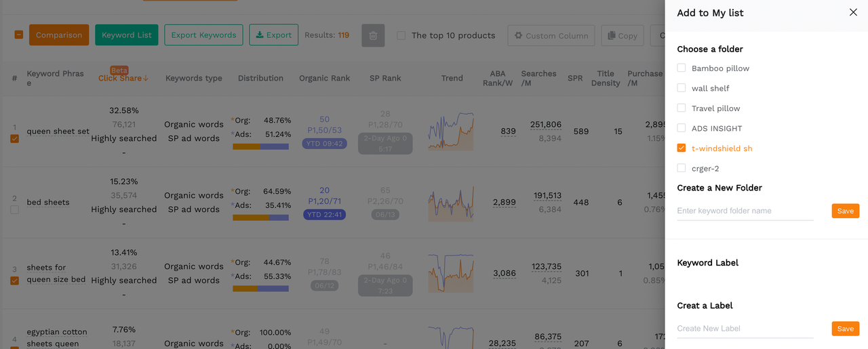Image resolution: width=868 pixels, height=349 pixels.
Task: Click ABA rank value 839
Action: click(x=508, y=131)
